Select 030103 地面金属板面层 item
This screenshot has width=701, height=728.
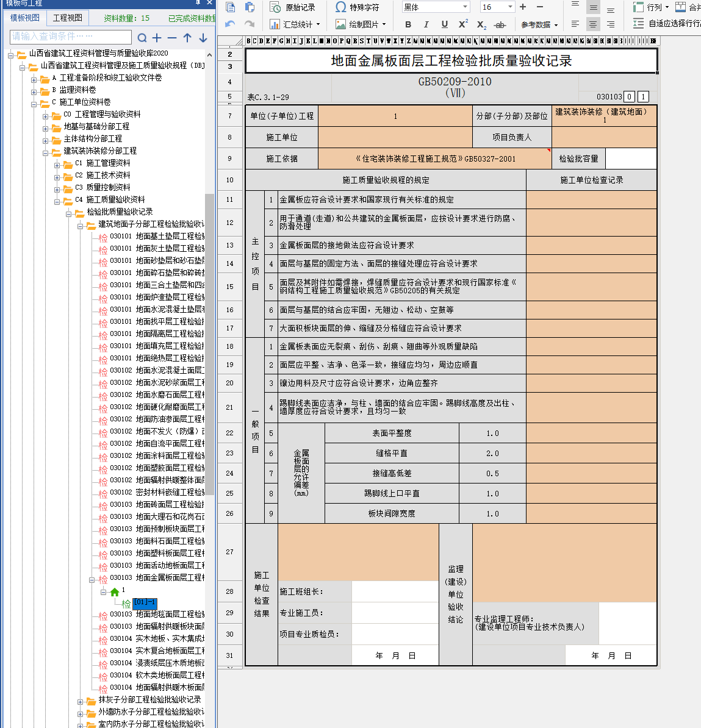pyautogui.click(x=157, y=577)
